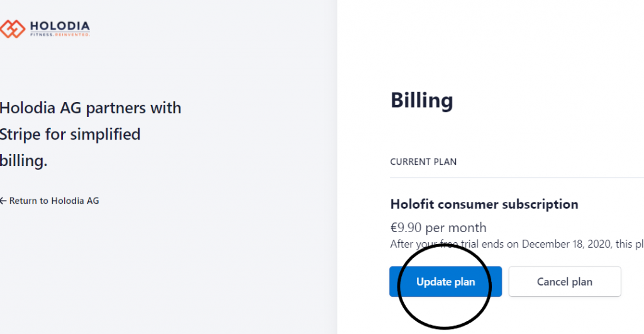644x334 pixels.
Task: Click the HOLODIA wordmark text in the logo
Action: 60,26
